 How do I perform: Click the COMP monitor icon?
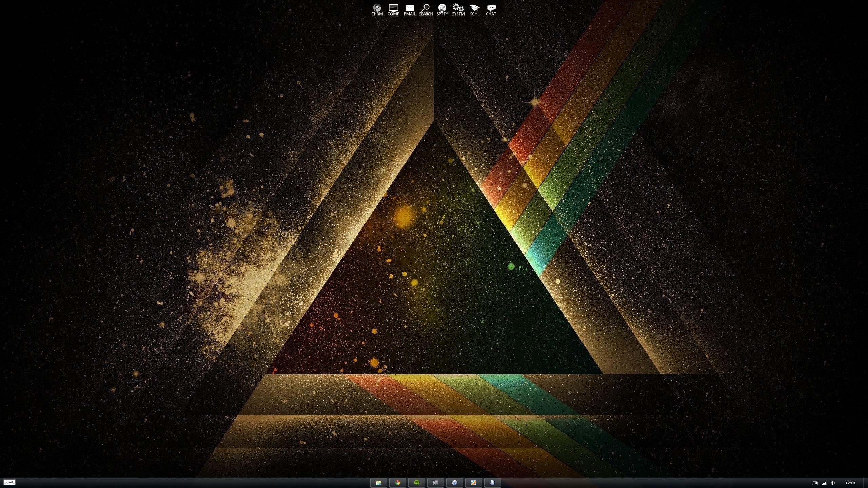(x=393, y=9)
